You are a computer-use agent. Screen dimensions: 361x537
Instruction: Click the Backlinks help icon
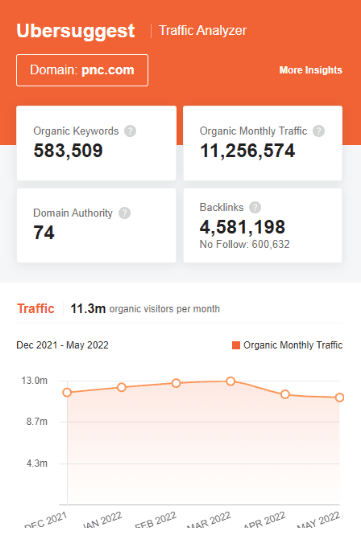tap(255, 207)
